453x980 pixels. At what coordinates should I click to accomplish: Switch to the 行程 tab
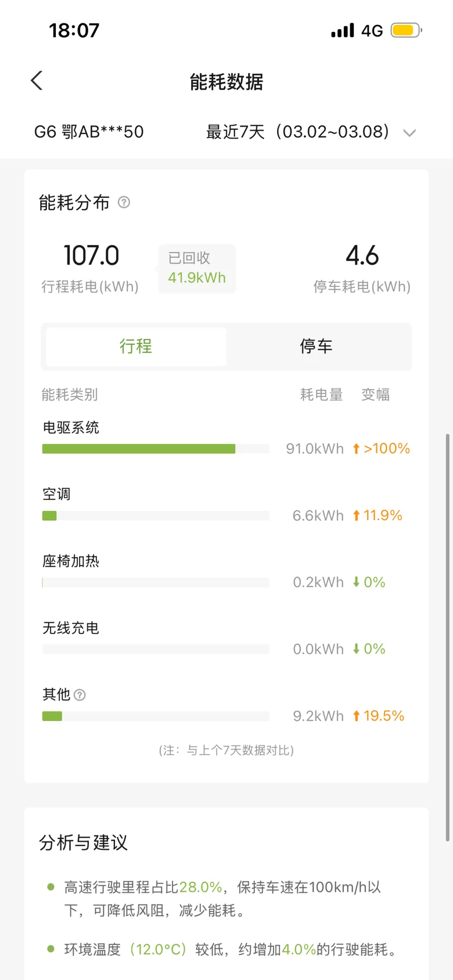[136, 347]
